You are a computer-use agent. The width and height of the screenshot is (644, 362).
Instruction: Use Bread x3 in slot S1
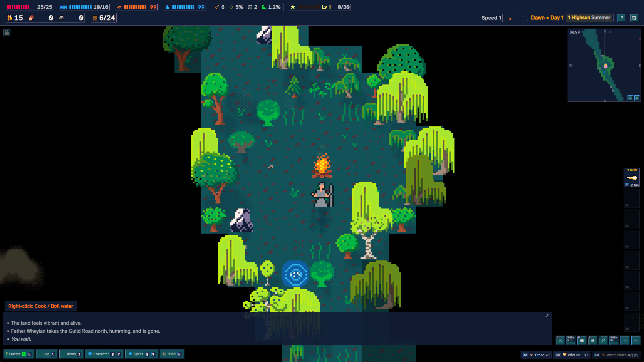[536, 355]
